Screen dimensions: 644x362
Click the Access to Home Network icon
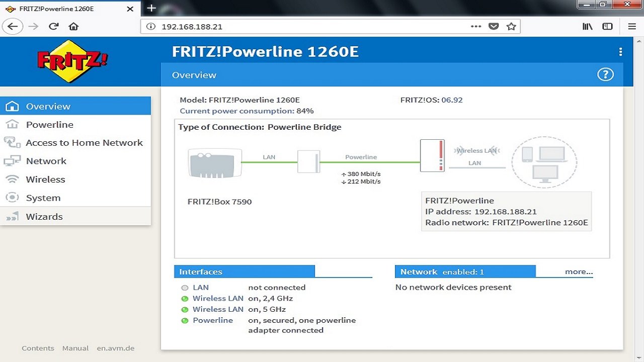tap(12, 143)
